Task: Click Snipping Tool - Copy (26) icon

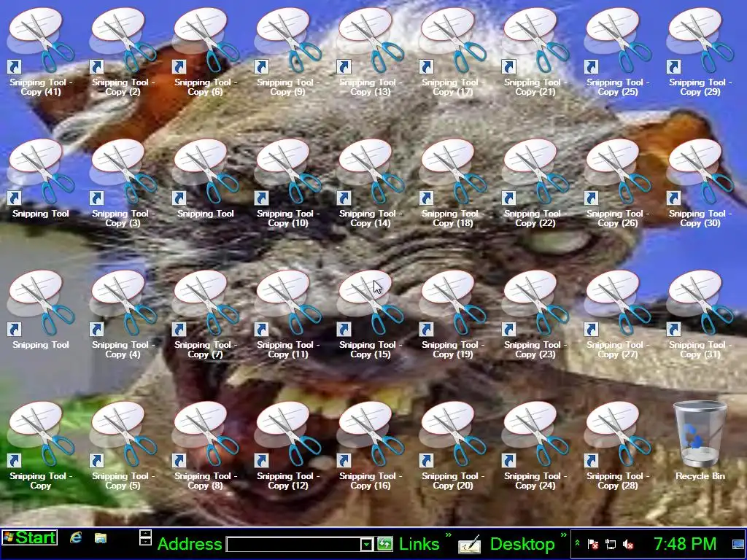Action: tap(617, 183)
